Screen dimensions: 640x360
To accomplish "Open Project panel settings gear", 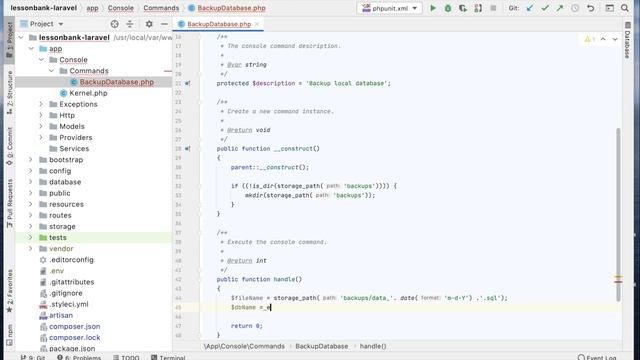I will pyautogui.click(x=149, y=24).
